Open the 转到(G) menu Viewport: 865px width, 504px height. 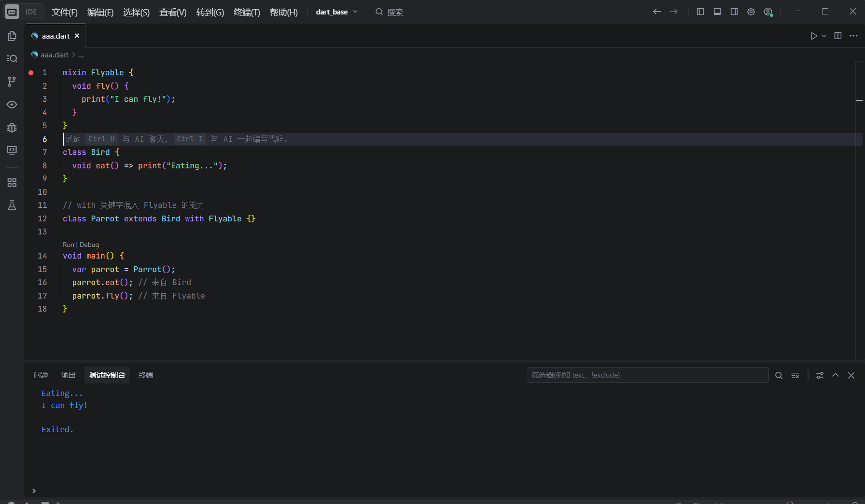[x=210, y=12]
